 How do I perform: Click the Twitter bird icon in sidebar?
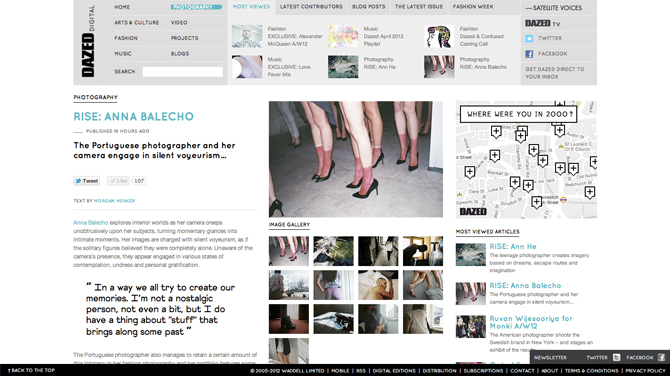click(529, 38)
